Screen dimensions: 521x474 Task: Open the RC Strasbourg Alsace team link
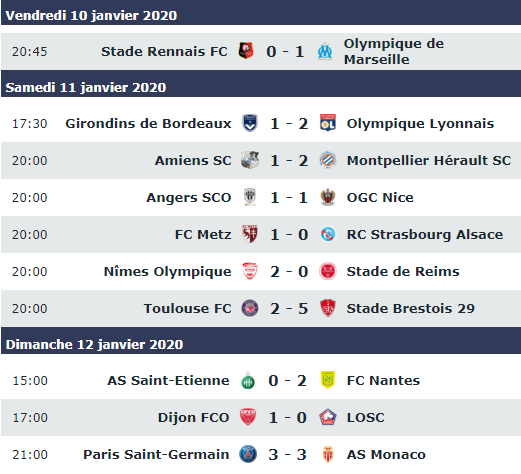pos(425,234)
